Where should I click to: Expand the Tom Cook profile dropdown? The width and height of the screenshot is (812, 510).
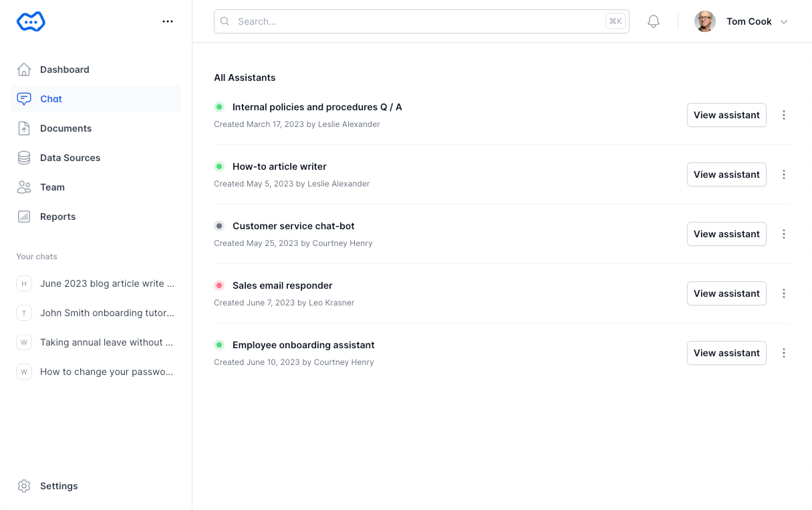[x=784, y=21]
